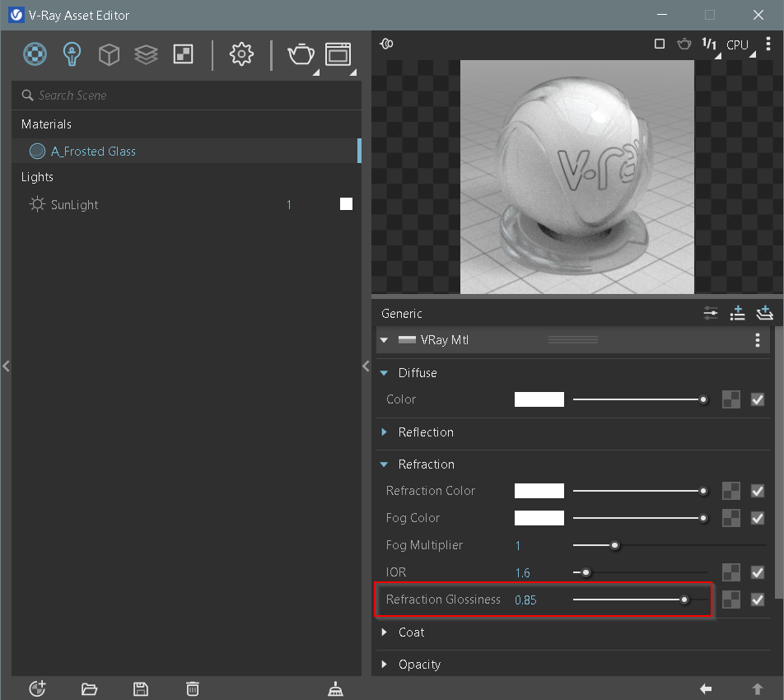Click the add new asset icon at bottom
784x700 pixels.
pos(38,688)
